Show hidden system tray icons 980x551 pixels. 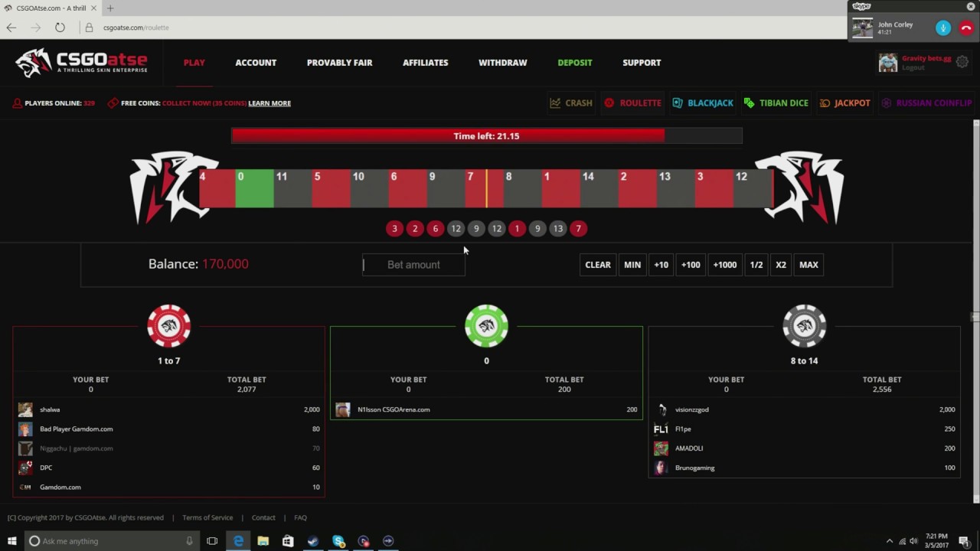pyautogui.click(x=889, y=541)
